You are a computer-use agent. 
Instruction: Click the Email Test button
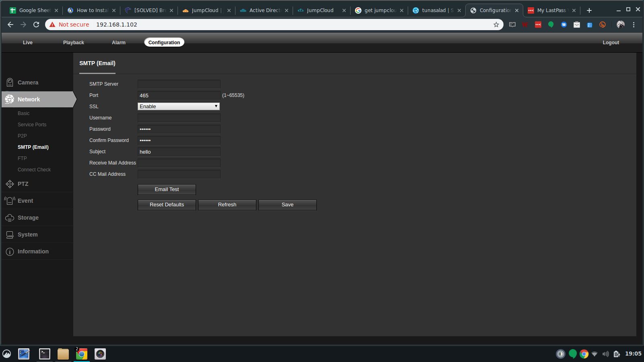[167, 189]
